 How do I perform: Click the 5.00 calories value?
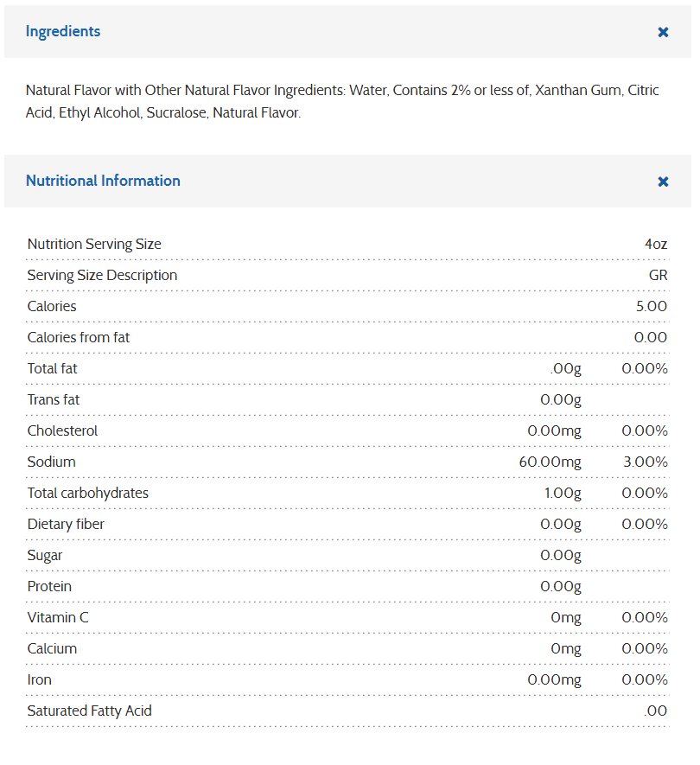651,306
